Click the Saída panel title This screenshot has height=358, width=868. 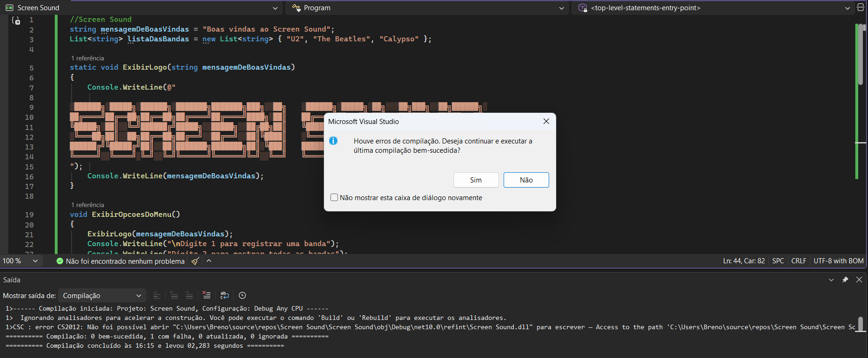tap(12, 280)
